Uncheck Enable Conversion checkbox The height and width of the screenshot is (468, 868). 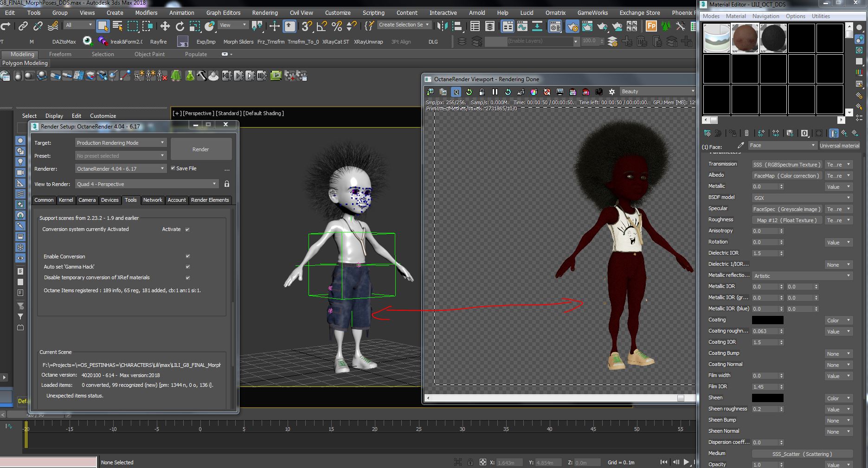[188, 256]
